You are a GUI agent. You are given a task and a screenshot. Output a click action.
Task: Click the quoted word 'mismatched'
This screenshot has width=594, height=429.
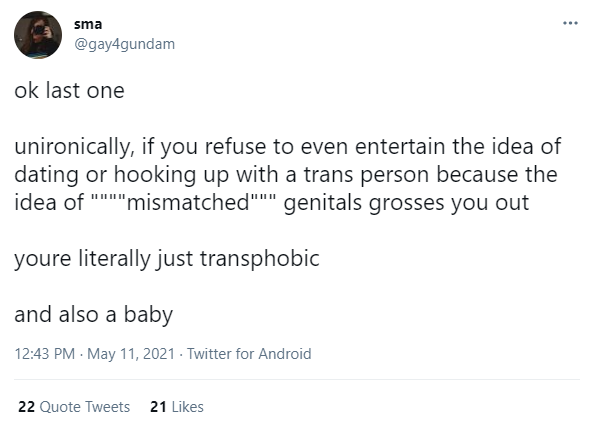tap(188, 202)
